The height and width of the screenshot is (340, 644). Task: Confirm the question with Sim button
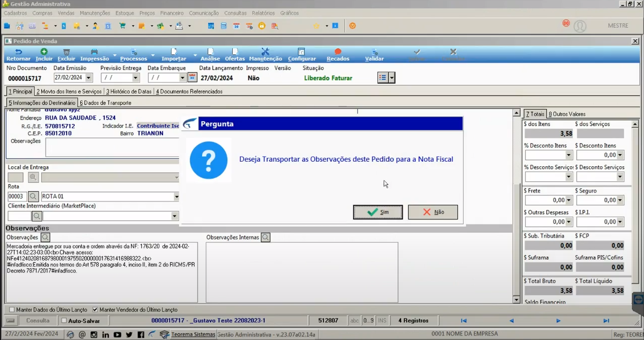point(378,212)
